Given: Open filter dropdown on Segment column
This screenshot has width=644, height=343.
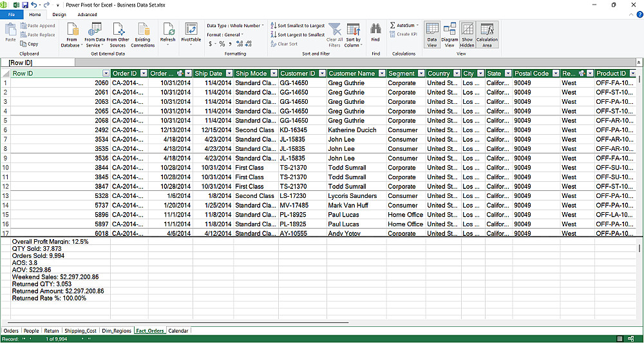Looking at the screenshot, I should coord(421,73).
